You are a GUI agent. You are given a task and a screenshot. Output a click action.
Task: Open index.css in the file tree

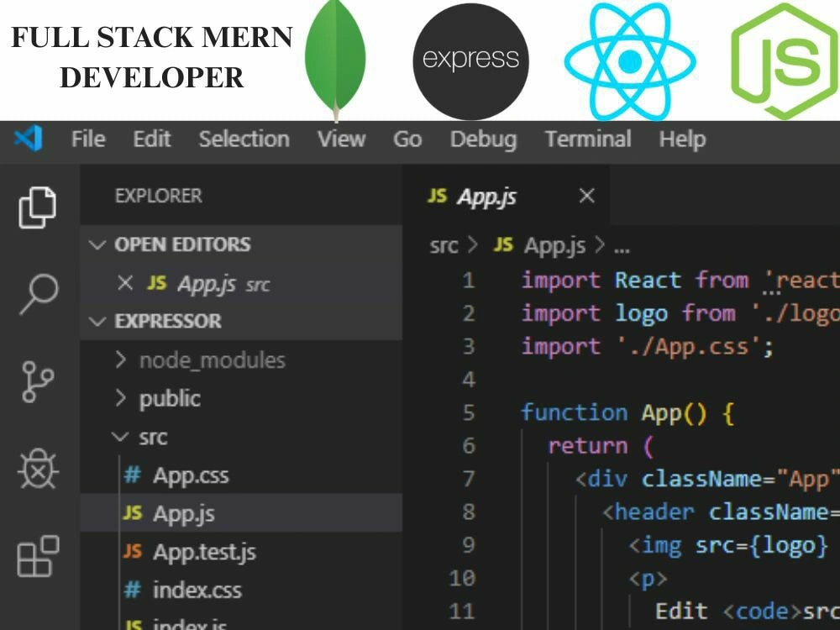pos(241,590)
